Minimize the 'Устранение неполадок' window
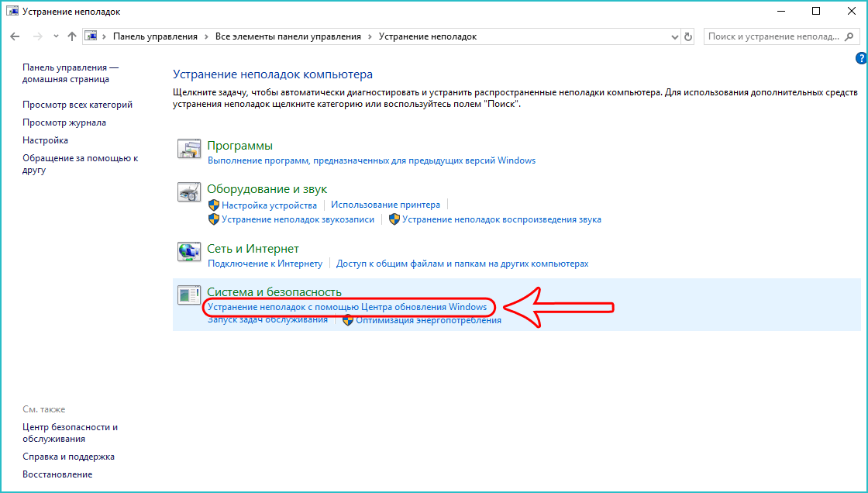Viewport: 868px width, 493px height. pyautogui.click(x=780, y=11)
